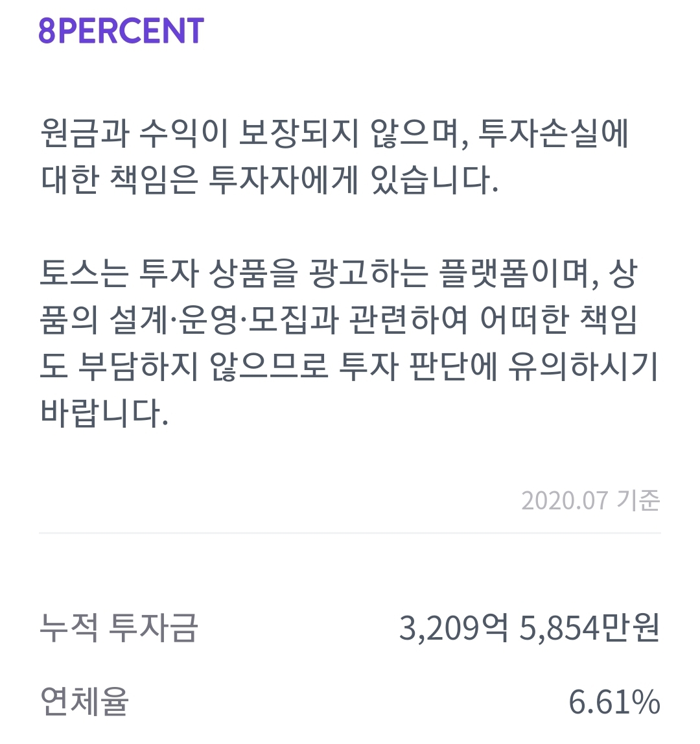Image resolution: width=700 pixels, height=744 pixels.
Task: Click the word 바랍니다
Action: (104, 413)
